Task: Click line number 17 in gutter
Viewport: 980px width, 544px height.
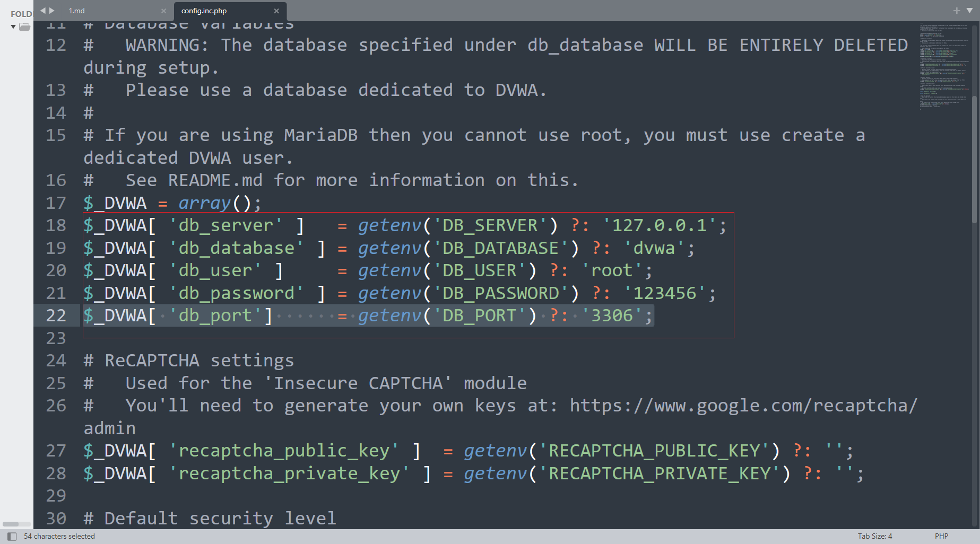Action: point(56,203)
